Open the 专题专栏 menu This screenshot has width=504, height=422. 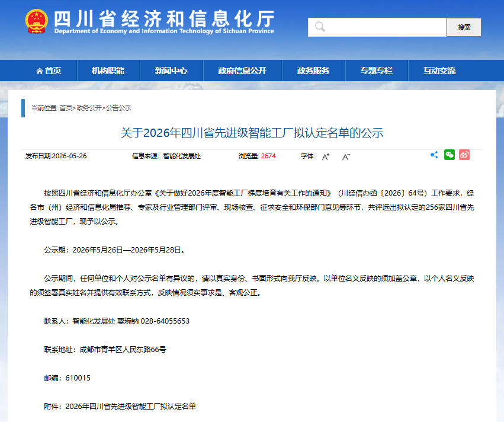(377, 71)
